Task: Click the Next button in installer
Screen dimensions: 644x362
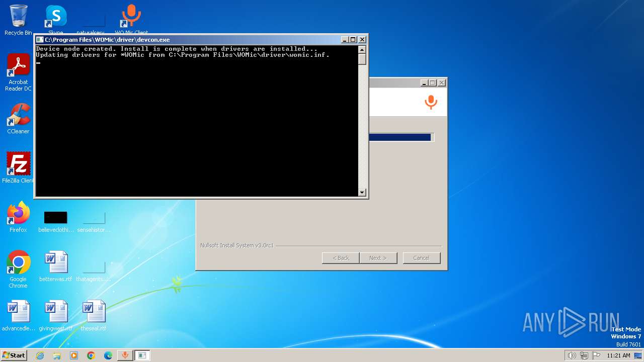Action: click(x=378, y=258)
